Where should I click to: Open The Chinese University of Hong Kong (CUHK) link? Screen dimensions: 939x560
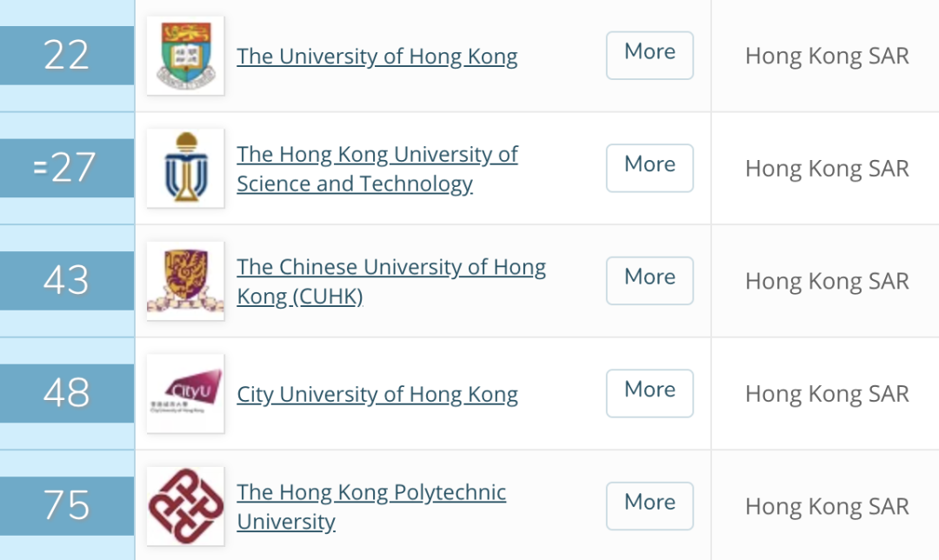(391, 282)
